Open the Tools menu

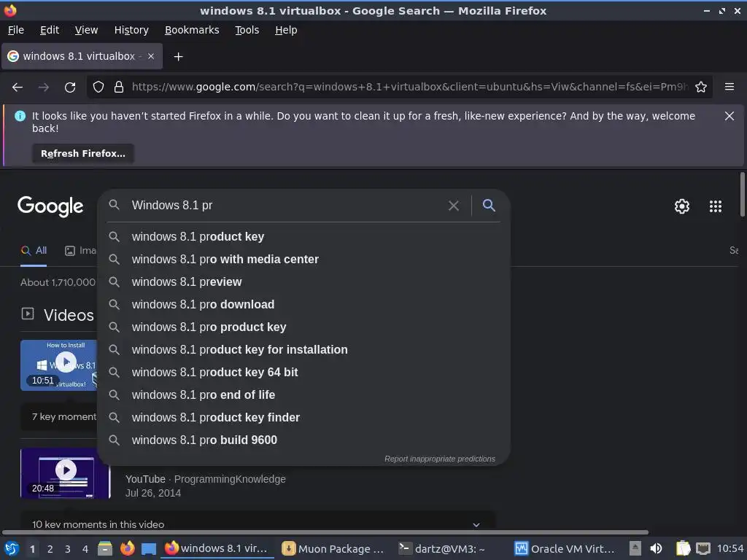(247, 30)
